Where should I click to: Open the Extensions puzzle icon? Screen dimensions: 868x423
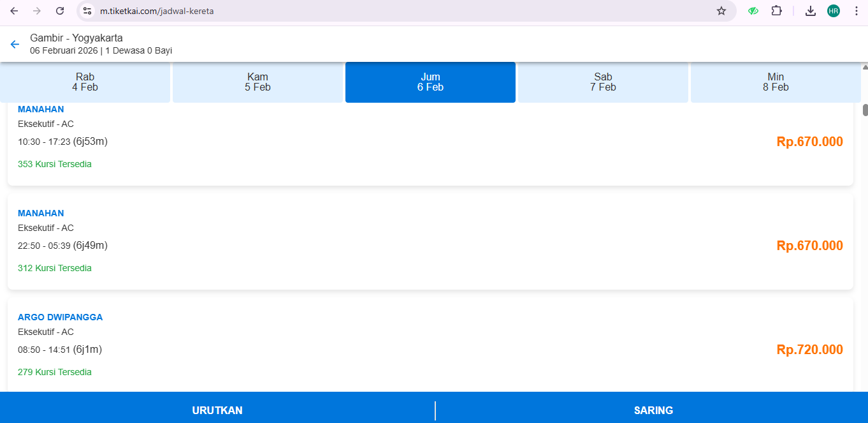tap(776, 11)
